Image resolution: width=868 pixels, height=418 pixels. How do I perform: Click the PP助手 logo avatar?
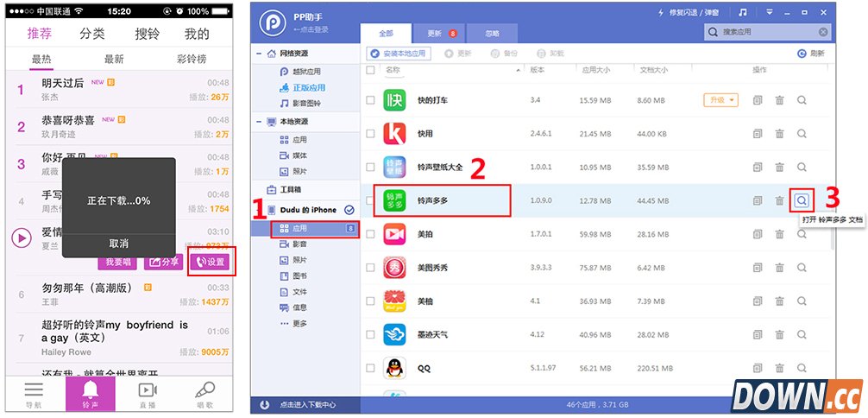tap(273, 22)
